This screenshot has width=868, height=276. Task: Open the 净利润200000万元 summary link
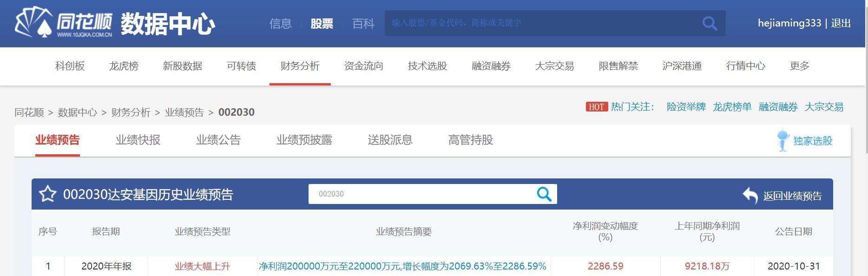click(402, 266)
